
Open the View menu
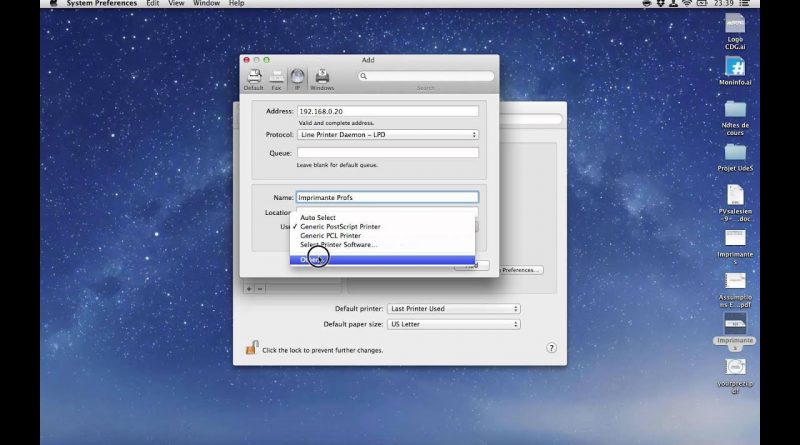click(176, 3)
